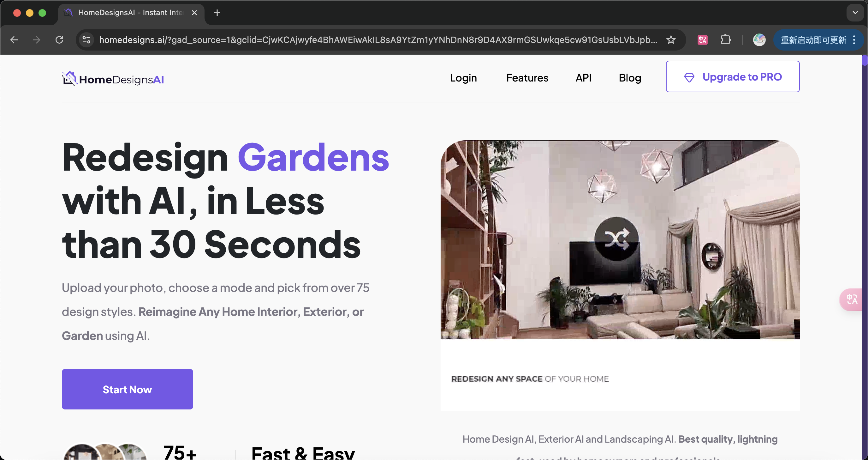Select the browser new tab button

[217, 13]
